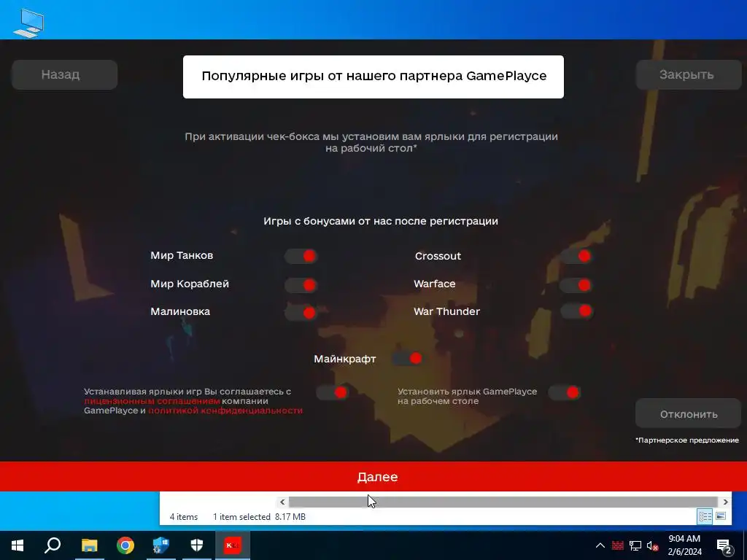
Task: Toggle the license agreement acceptance switch
Action: pyautogui.click(x=333, y=392)
